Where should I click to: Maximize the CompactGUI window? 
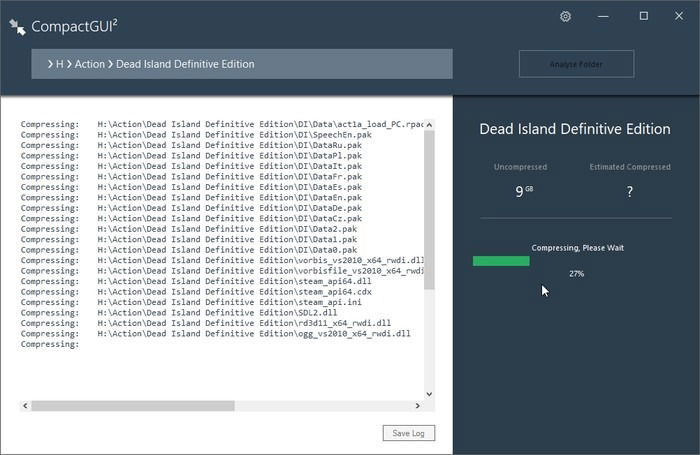pyautogui.click(x=644, y=16)
